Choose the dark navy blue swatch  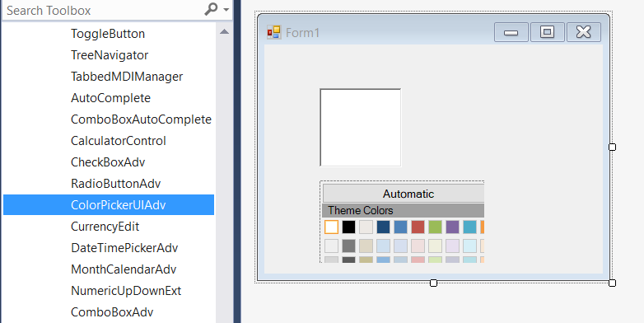point(383,227)
